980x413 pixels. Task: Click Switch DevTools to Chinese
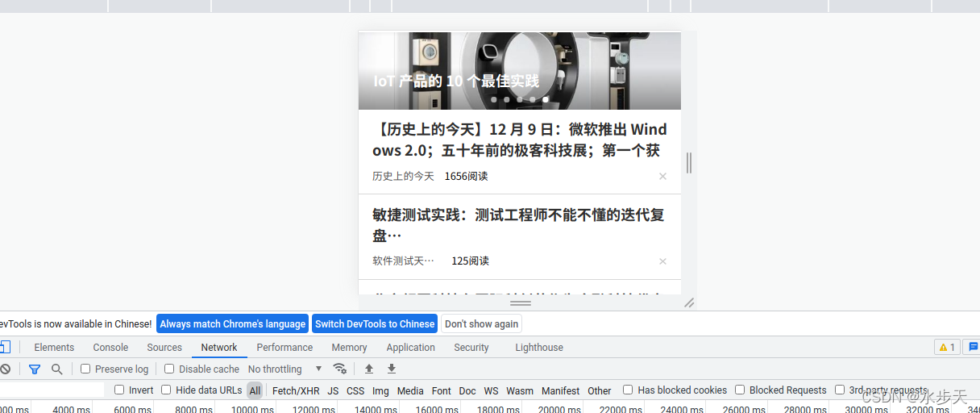375,323
